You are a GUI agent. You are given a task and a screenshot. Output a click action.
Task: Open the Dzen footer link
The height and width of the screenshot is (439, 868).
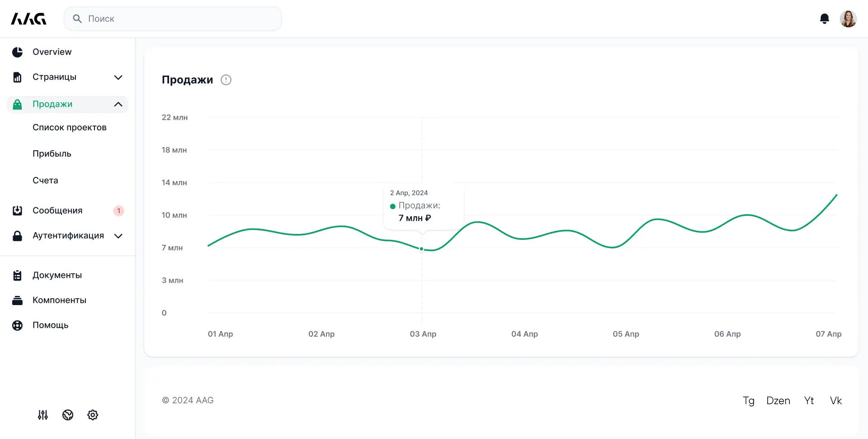[x=778, y=401]
